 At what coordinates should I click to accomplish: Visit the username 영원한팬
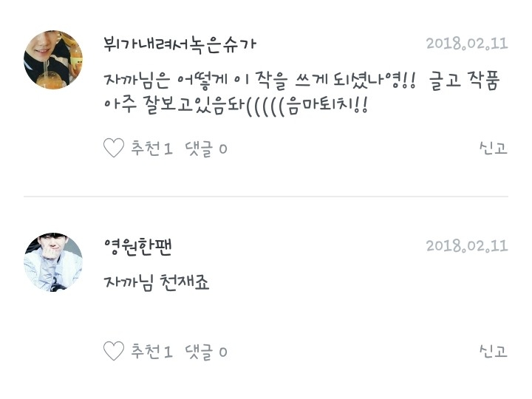pos(138,247)
